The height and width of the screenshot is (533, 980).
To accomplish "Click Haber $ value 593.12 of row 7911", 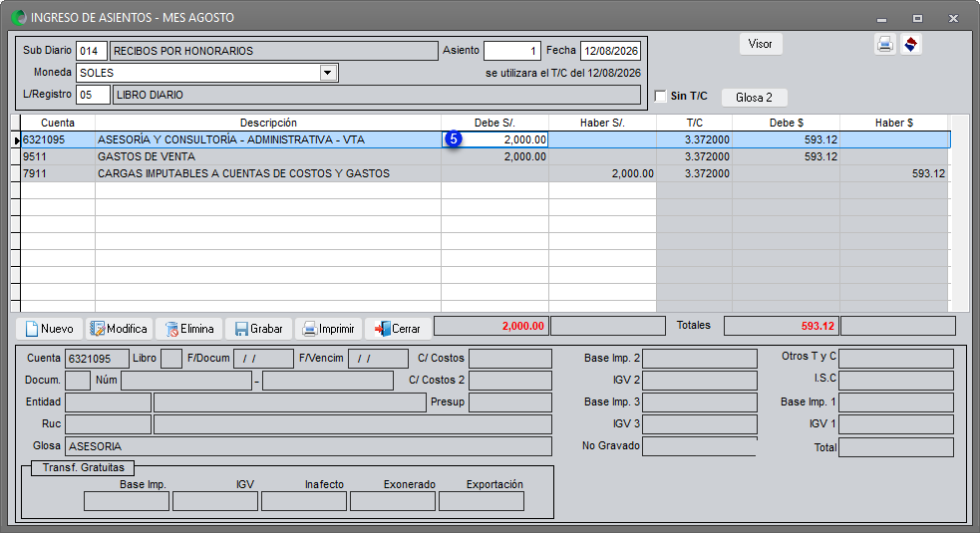I will (x=893, y=173).
